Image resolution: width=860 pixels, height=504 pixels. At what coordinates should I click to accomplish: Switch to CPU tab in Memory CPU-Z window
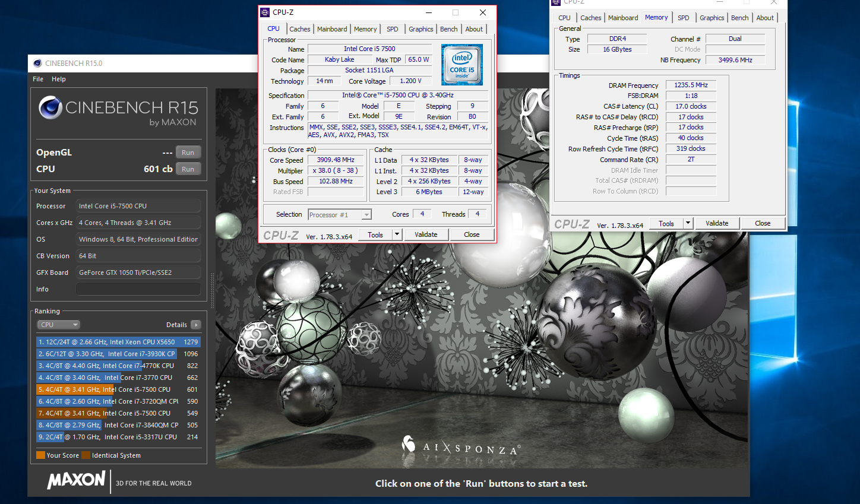[565, 18]
